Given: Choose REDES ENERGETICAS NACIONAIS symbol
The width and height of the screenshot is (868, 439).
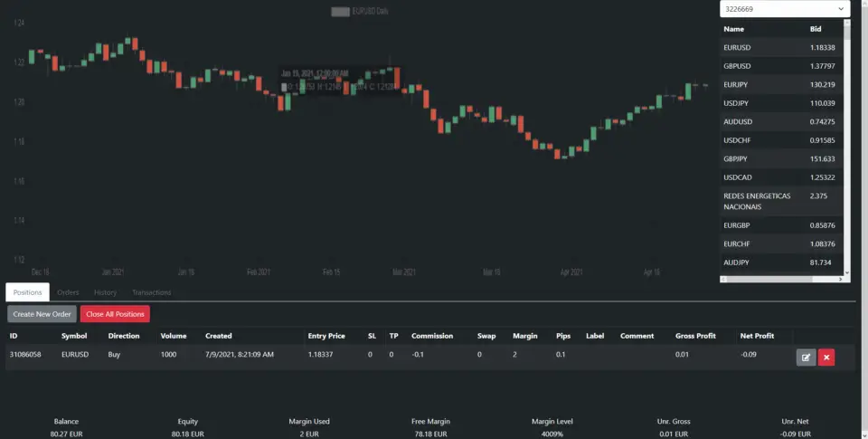Looking at the screenshot, I should 781,201.
